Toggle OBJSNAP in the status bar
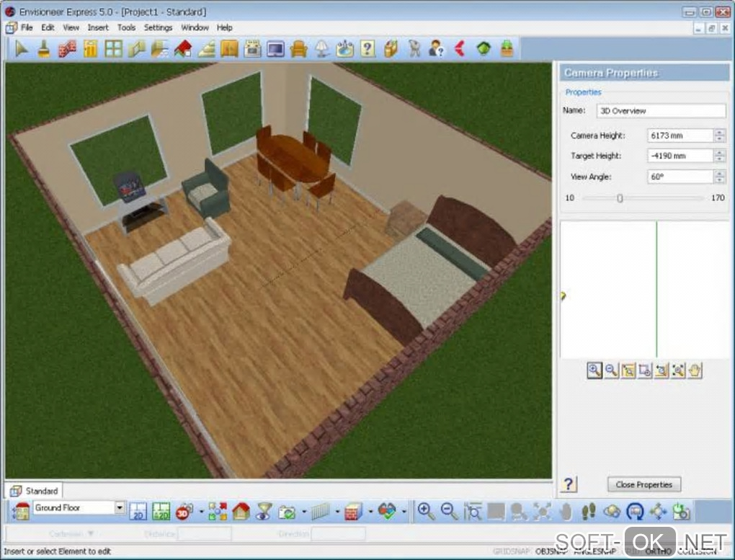Screen dimensions: 735x560 click(x=551, y=551)
